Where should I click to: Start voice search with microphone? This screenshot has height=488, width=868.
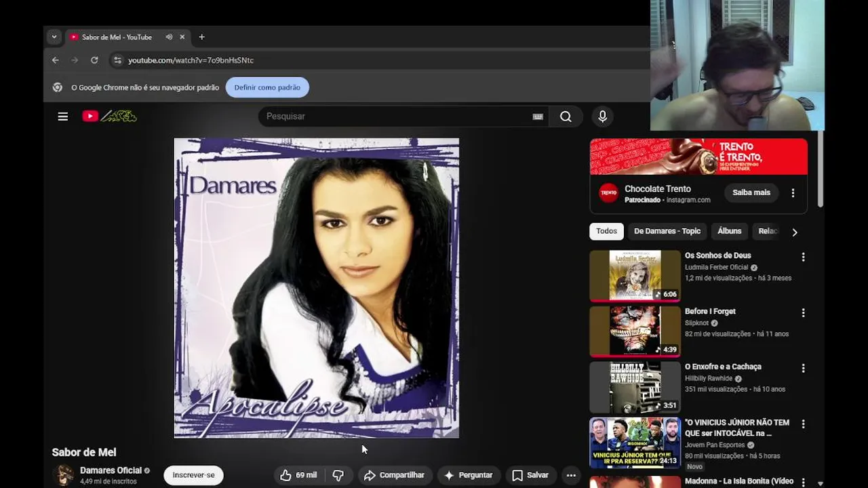point(602,117)
